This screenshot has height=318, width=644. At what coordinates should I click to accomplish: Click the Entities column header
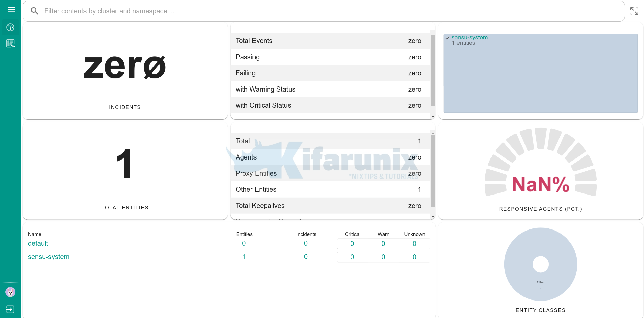tap(244, 234)
